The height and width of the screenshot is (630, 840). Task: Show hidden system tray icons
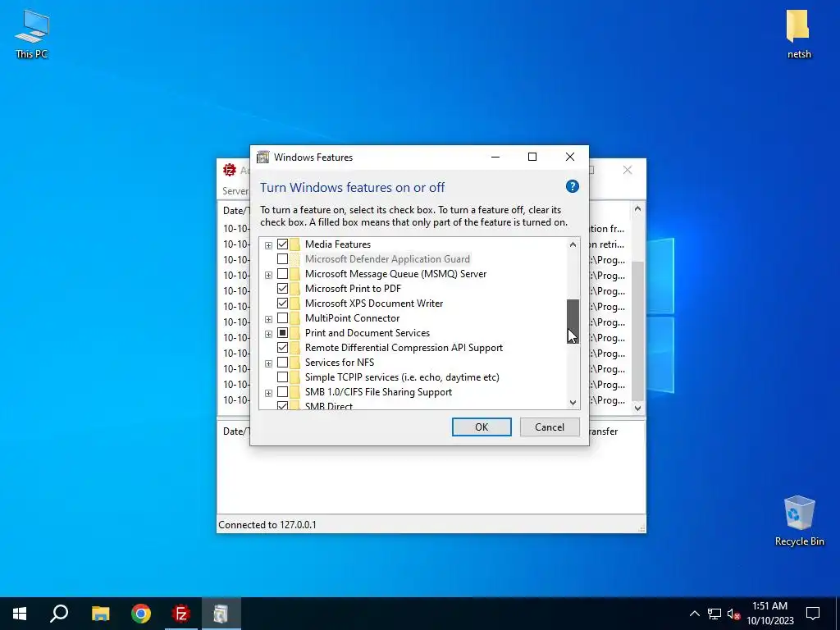[x=694, y=614]
